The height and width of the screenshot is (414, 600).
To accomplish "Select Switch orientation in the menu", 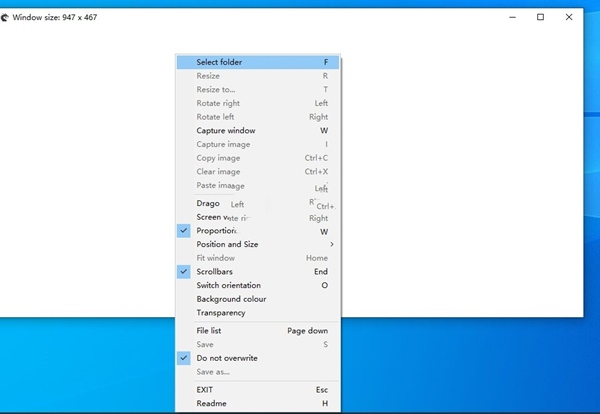I will coord(228,285).
